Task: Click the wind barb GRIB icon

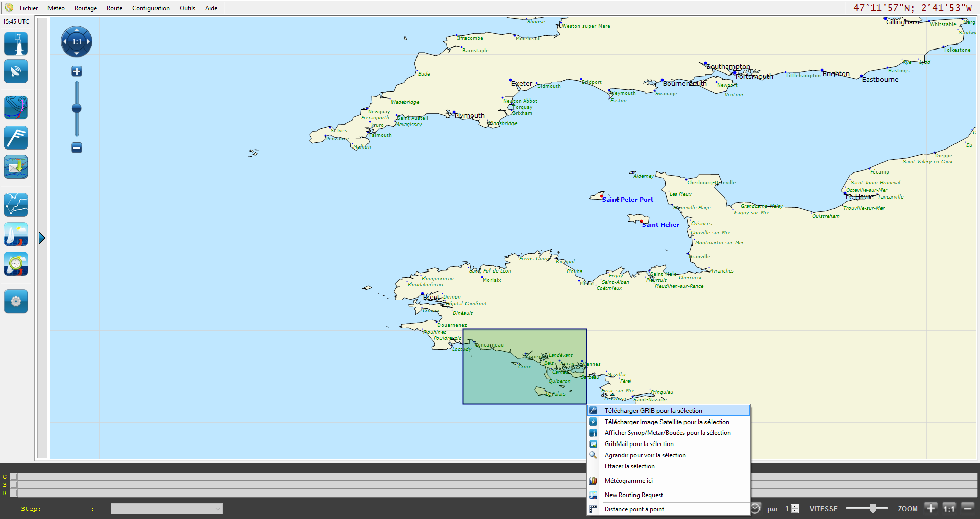Action: [16, 137]
